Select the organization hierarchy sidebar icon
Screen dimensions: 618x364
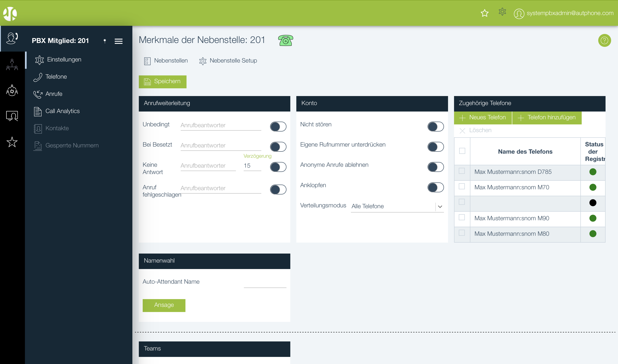click(12, 64)
